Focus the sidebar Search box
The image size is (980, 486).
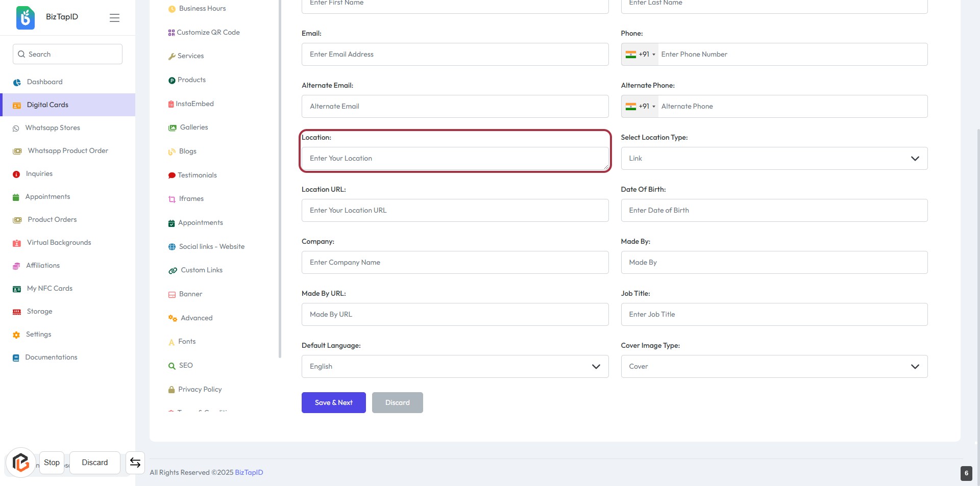(x=68, y=54)
